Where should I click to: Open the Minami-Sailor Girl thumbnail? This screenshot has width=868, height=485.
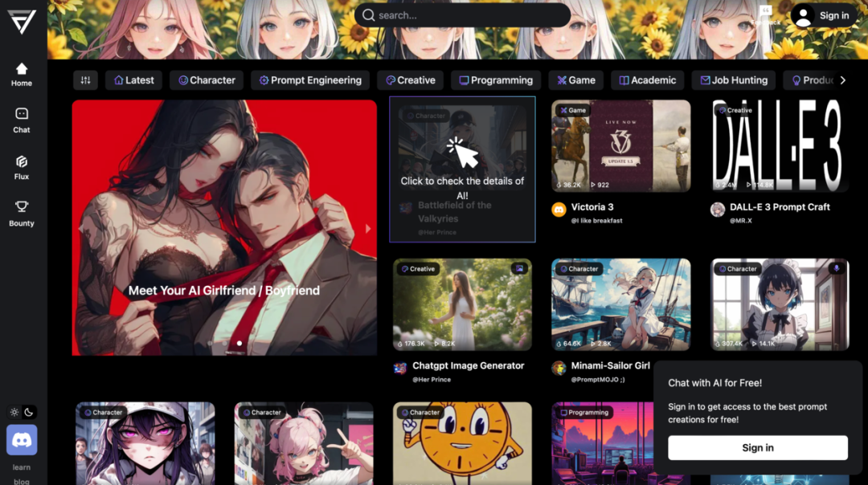pos(620,304)
